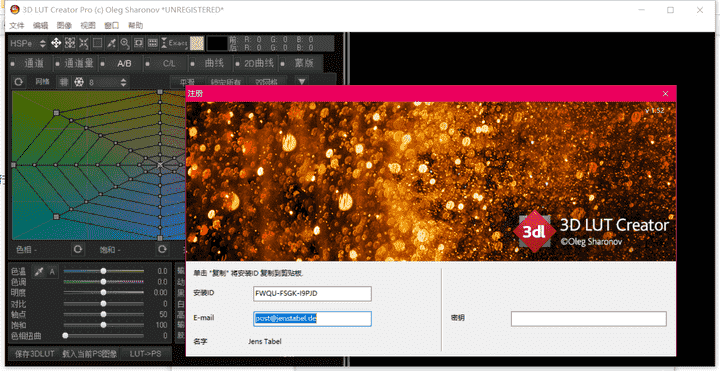Choose the rectangular grid type icon
Viewport: 720px width, 371px height.
click(65, 82)
